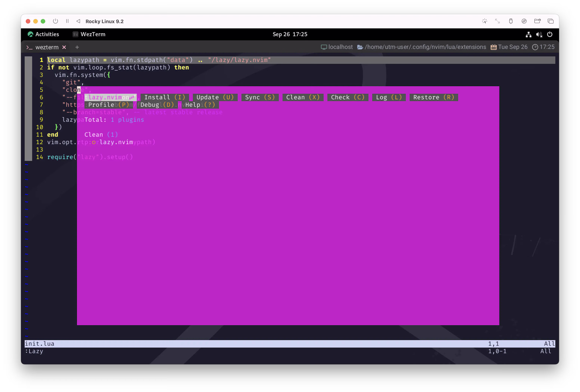
Task: Click the localhost monitor icon
Action: [x=324, y=47]
